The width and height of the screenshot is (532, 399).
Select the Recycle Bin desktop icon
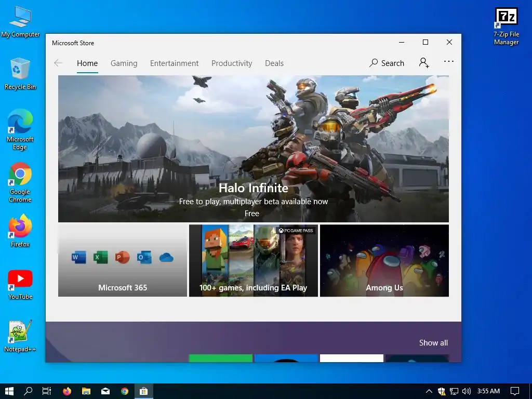coord(20,74)
